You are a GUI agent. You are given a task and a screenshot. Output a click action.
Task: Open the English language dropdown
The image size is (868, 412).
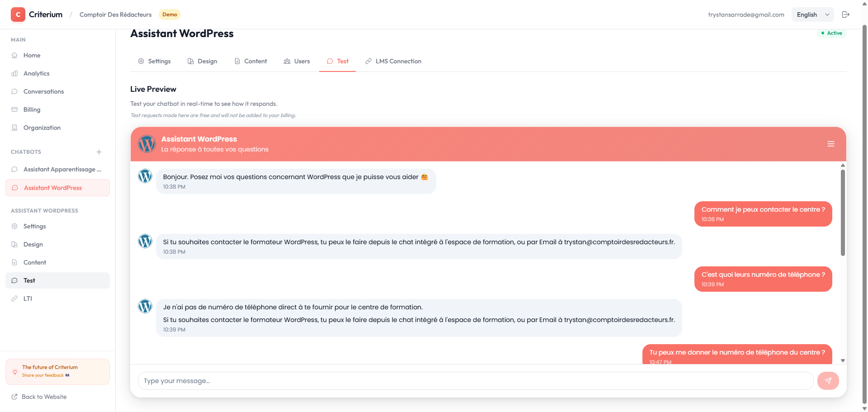point(812,14)
